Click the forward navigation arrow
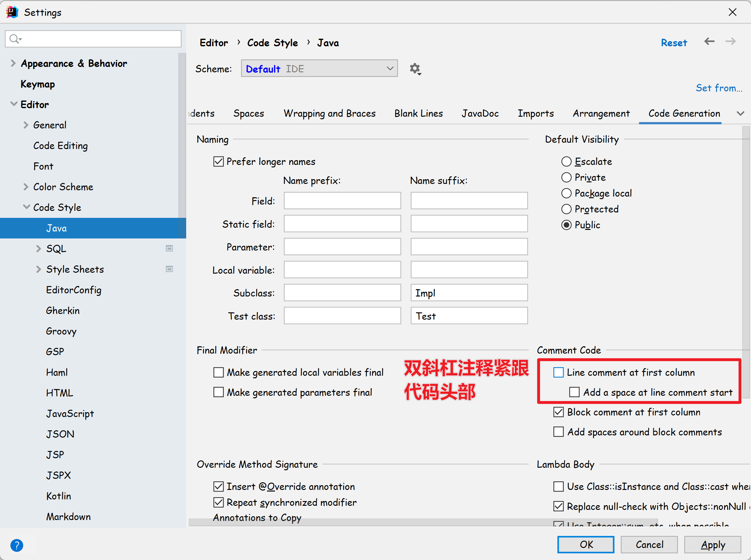 tap(730, 42)
